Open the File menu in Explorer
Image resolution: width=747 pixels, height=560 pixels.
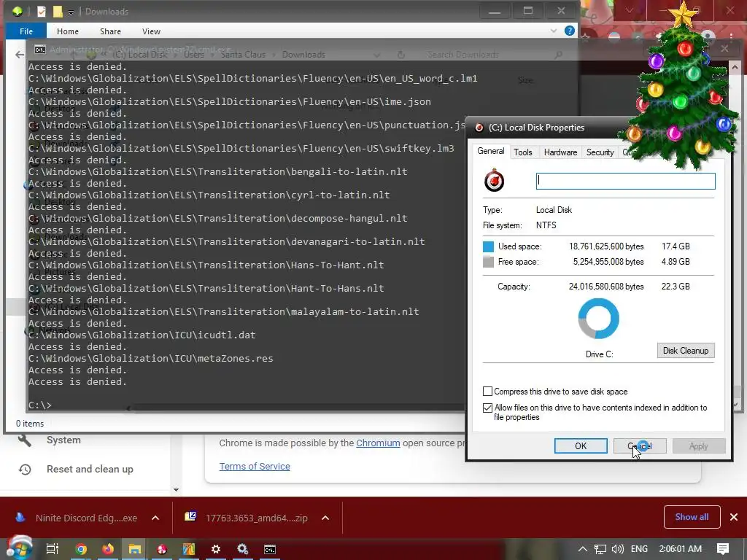(x=26, y=31)
